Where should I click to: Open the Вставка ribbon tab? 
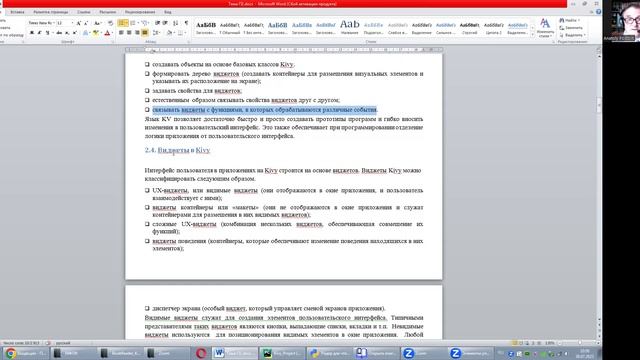tap(17, 12)
